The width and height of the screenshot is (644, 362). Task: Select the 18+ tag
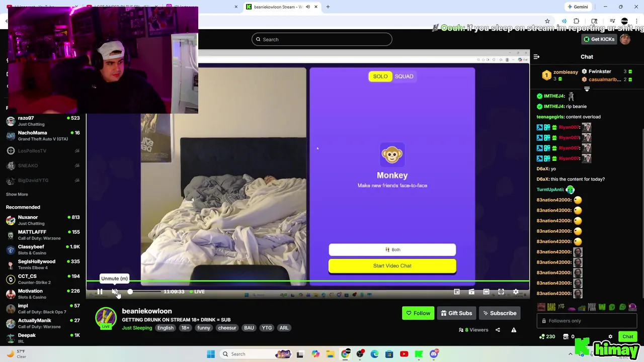[185, 328]
